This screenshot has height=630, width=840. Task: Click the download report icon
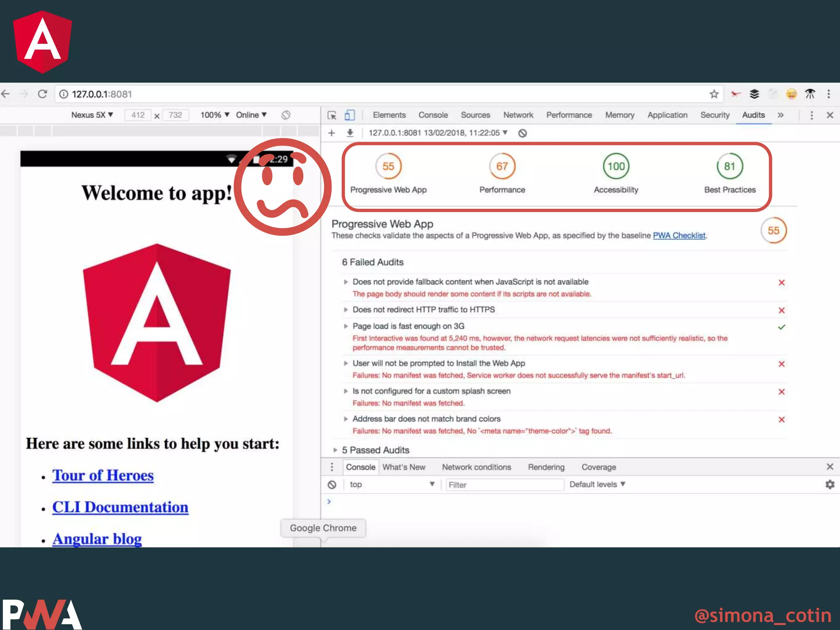350,133
